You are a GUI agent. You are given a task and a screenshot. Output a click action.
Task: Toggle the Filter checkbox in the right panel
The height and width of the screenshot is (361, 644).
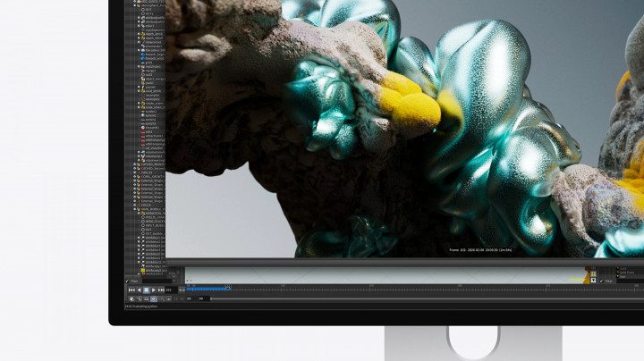pyautogui.click(x=602, y=281)
